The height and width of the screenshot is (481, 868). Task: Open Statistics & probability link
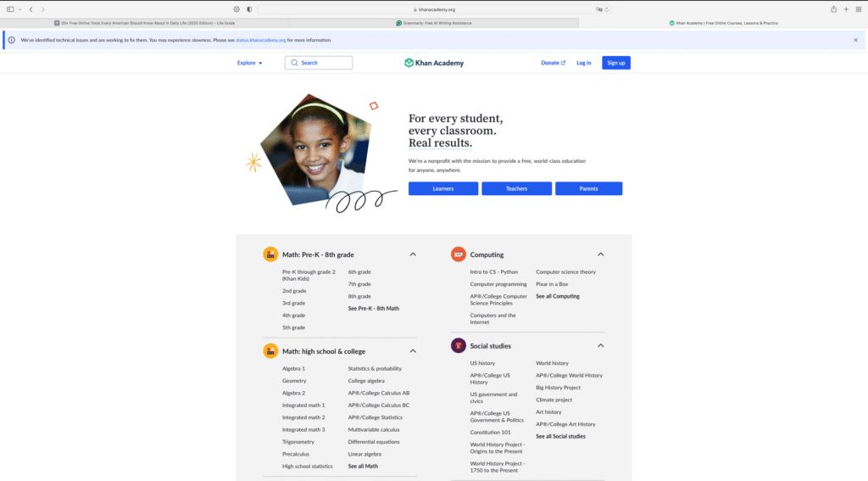(x=375, y=368)
